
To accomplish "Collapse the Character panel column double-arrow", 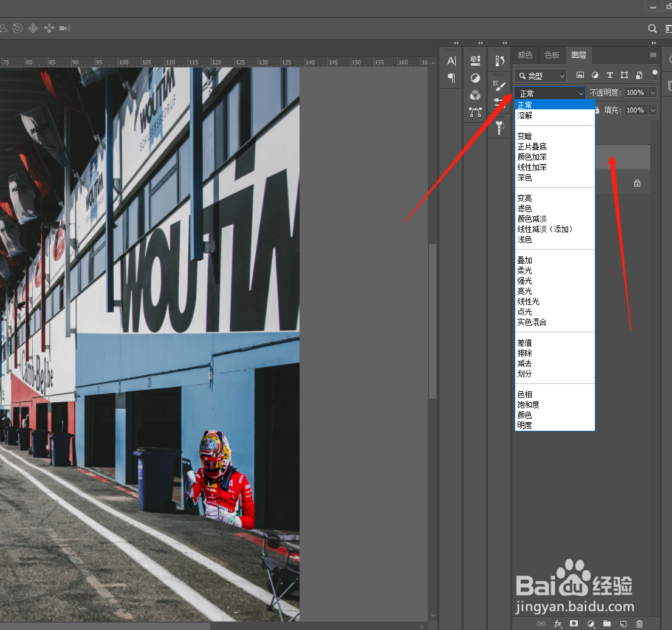I will (456, 43).
